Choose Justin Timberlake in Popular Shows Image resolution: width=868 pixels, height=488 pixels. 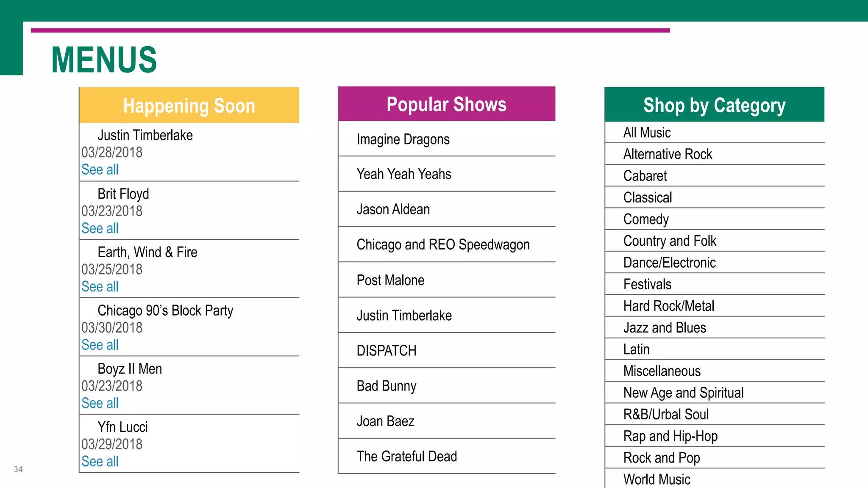[x=447, y=315]
